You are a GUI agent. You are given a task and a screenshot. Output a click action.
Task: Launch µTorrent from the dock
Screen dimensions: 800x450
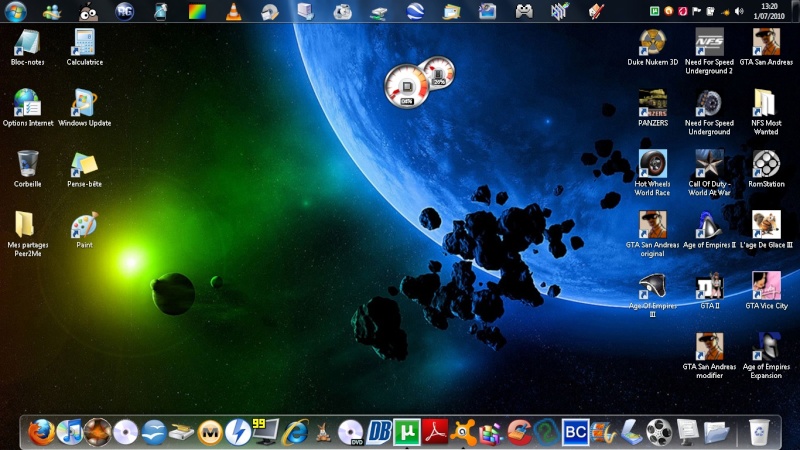coord(407,432)
